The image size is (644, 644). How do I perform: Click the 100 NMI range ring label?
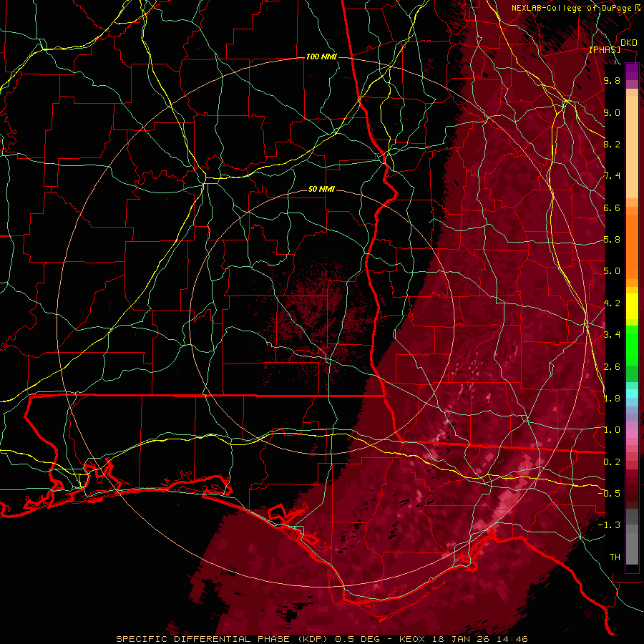click(x=321, y=57)
